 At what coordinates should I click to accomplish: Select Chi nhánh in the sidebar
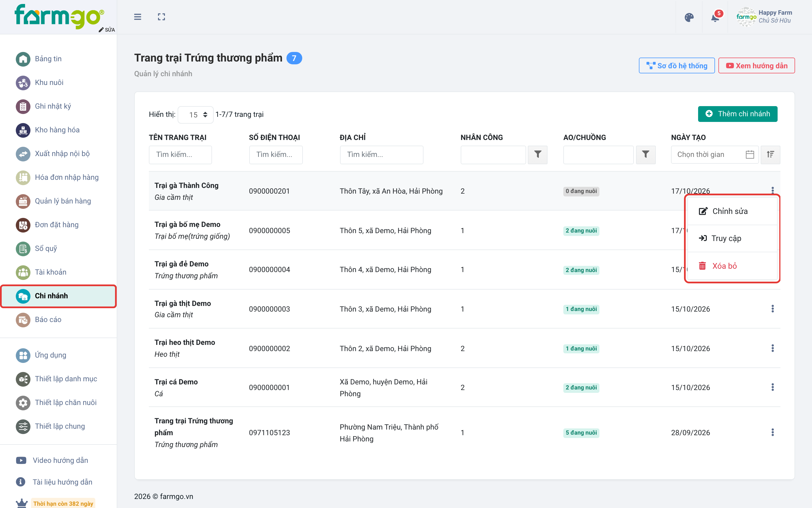[x=58, y=296]
